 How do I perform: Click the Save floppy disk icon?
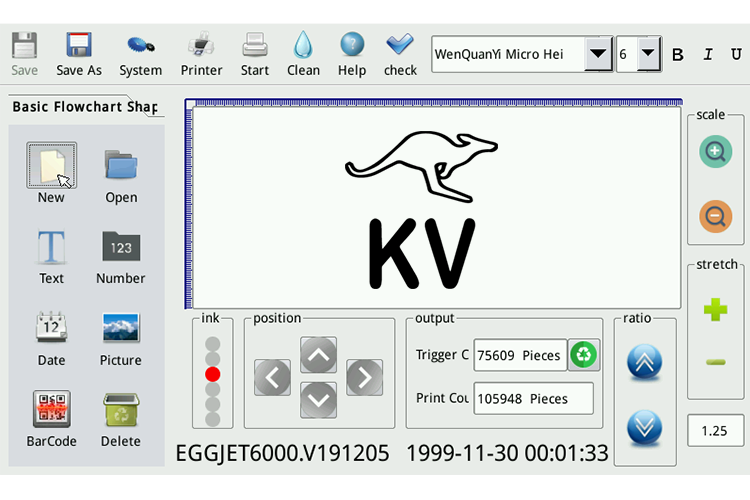pos(24,45)
